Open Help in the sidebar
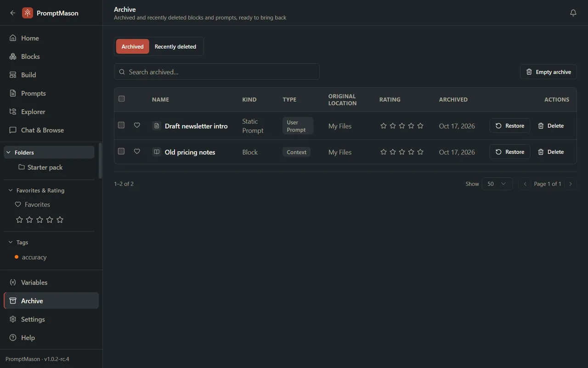The width and height of the screenshot is (588, 368). (51, 338)
